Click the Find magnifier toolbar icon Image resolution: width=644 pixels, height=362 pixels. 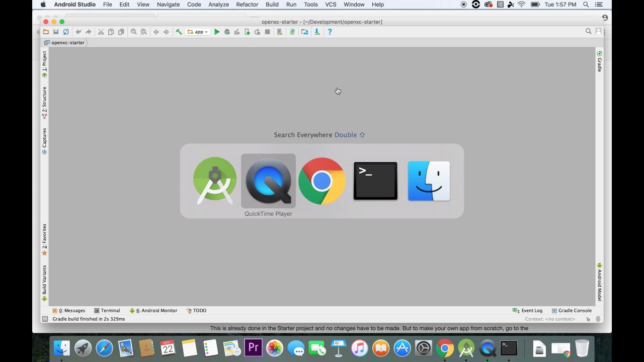[134, 32]
